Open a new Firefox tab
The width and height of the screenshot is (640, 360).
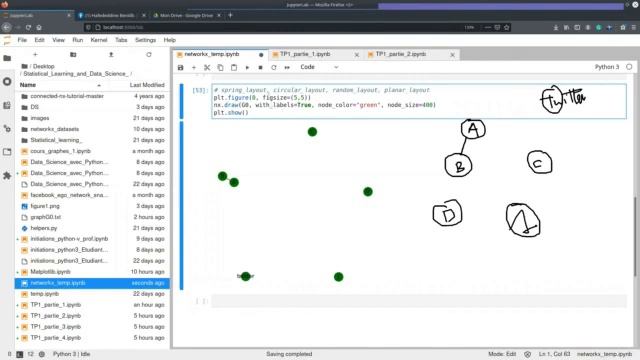click(230, 15)
